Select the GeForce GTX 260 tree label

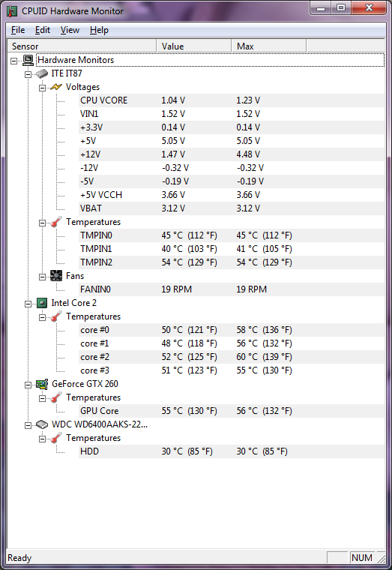(85, 384)
